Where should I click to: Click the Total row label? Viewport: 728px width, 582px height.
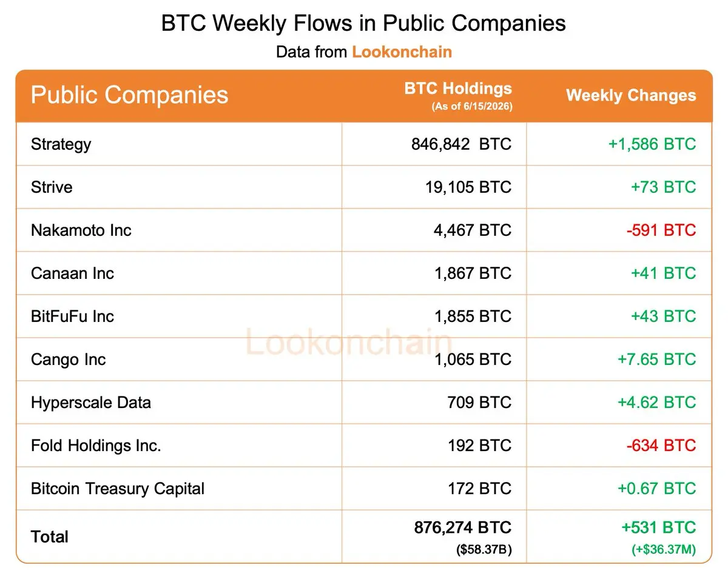coord(50,537)
